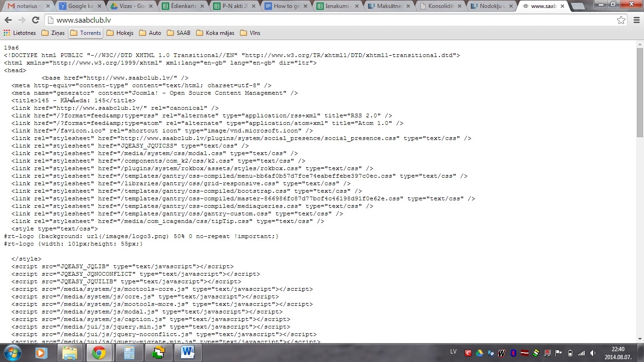The width and height of the screenshot is (644, 362).
Task: Open the Windows Start menu
Action: click(x=13, y=353)
